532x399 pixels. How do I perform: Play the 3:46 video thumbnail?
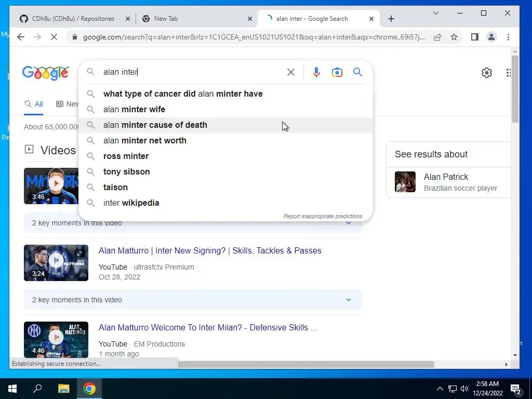51,186
